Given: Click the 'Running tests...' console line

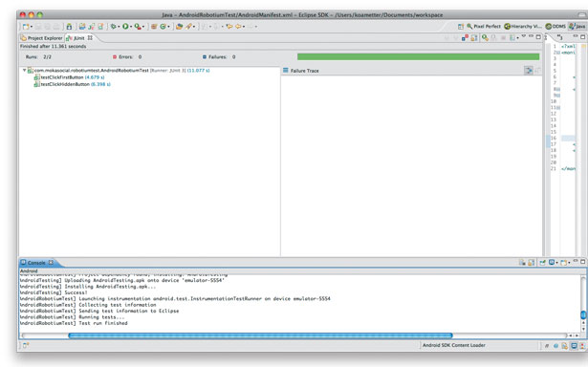Looking at the screenshot, I should 101,317.
